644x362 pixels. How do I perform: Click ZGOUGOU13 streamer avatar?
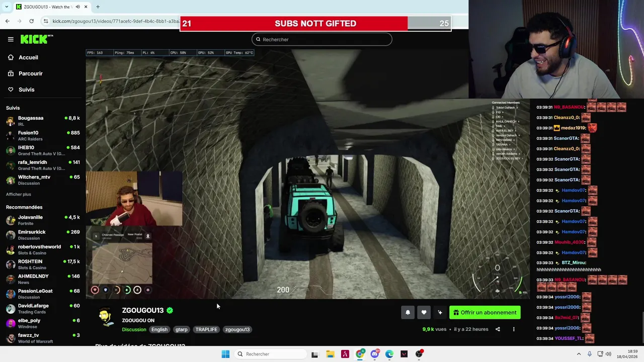pyautogui.click(x=106, y=317)
